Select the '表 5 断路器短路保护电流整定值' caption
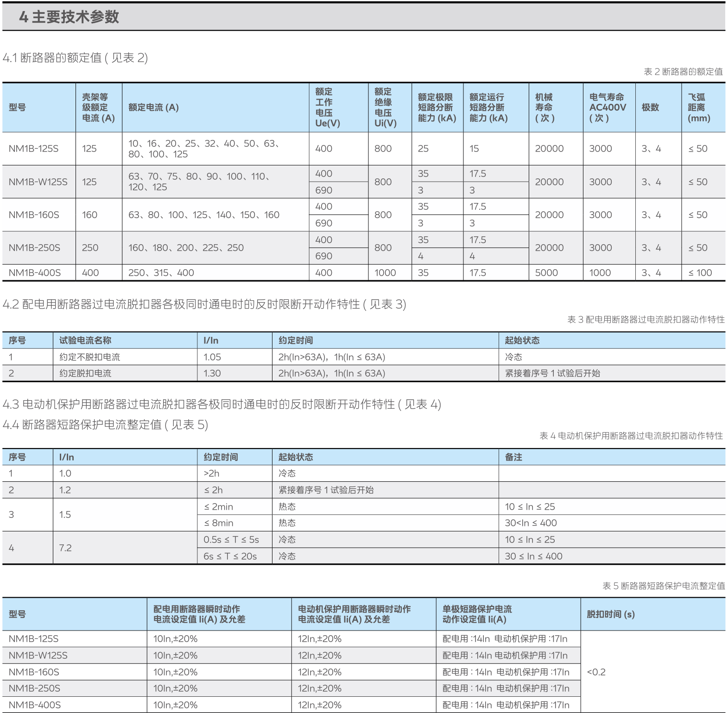728x713 pixels. click(663, 586)
